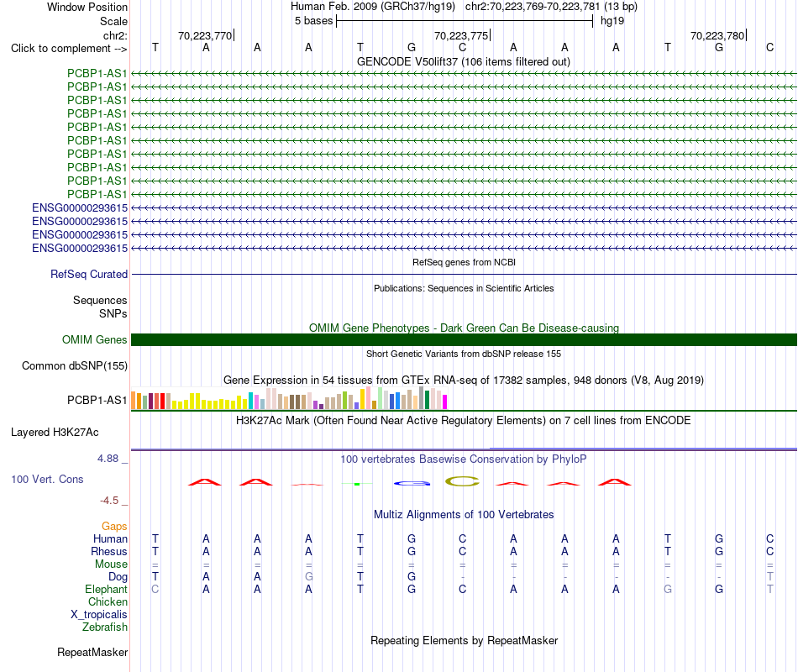Image resolution: width=798 pixels, height=672 pixels.
Task: Click the 70,223,775 position marker
Action: (x=461, y=35)
